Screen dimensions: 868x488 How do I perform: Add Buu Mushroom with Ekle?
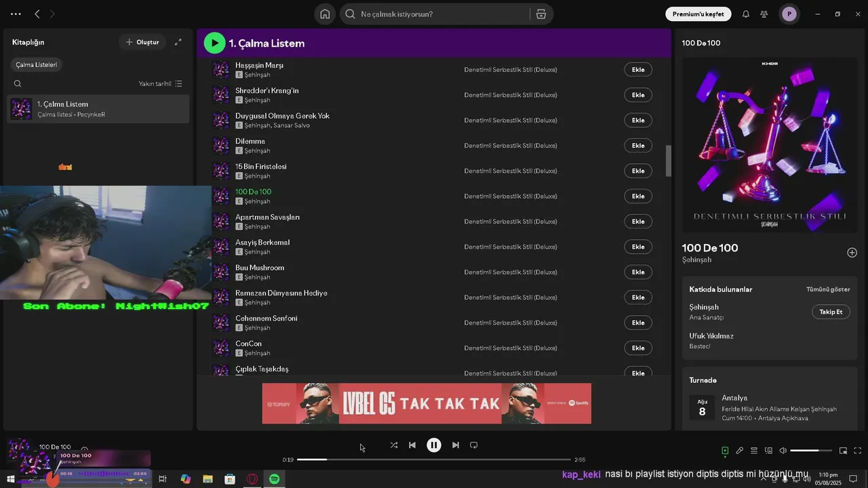click(638, 272)
